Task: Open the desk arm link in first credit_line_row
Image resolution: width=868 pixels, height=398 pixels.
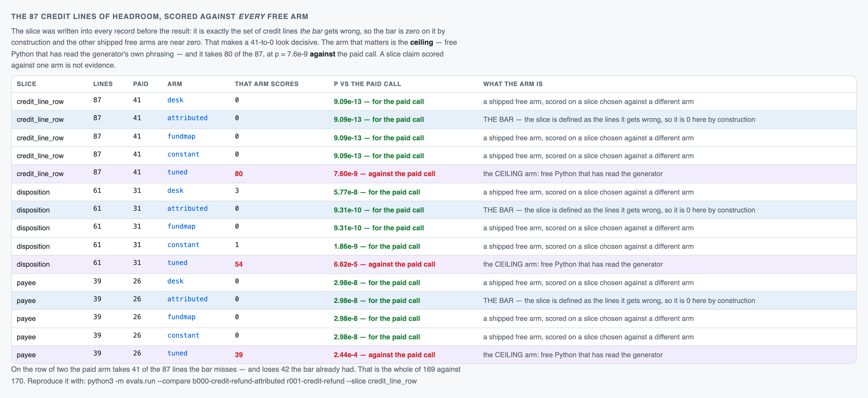Action: (175, 100)
